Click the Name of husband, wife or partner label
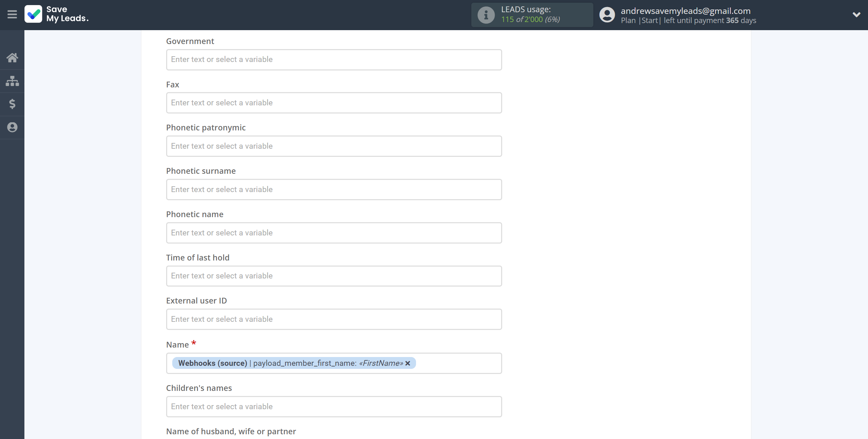Screen dimensions: 868x439 (x=231, y=431)
